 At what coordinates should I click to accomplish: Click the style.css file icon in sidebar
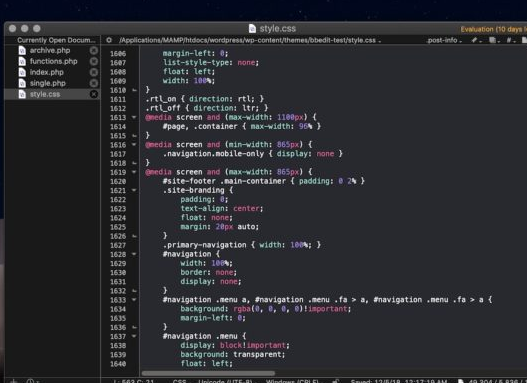click(x=22, y=94)
